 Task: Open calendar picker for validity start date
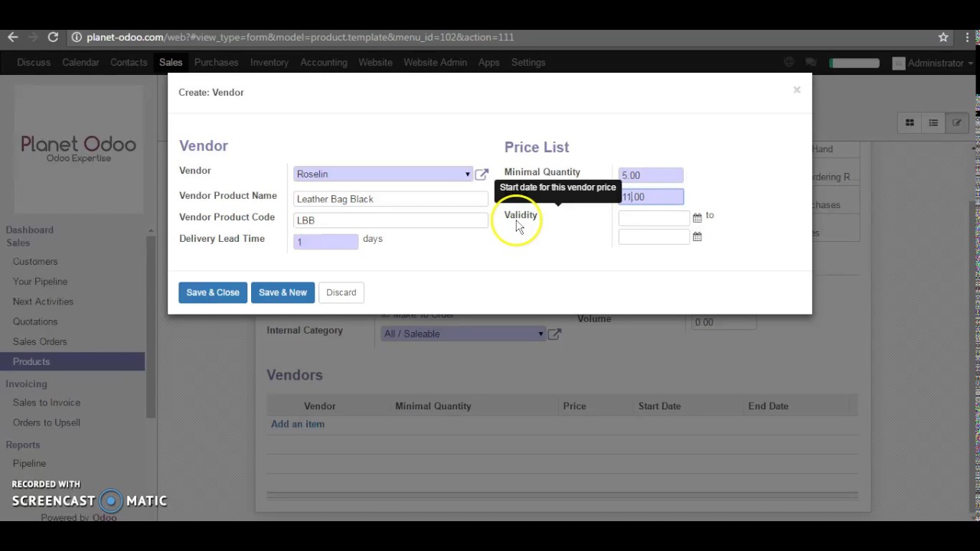[697, 218]
